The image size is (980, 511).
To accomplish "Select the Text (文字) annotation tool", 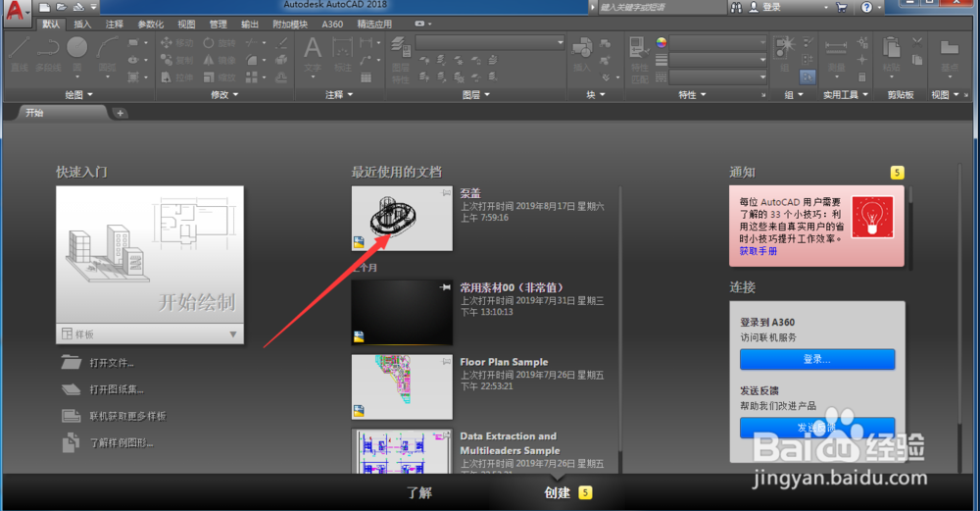I will pyautogui.click(x=313, y=55).
